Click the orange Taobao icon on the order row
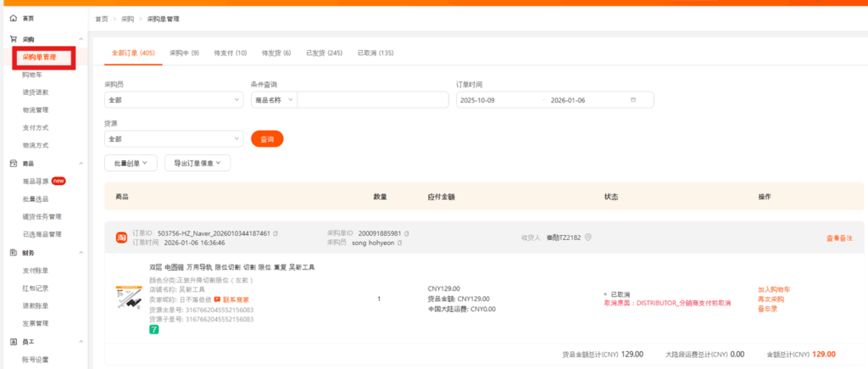 (121, 238)
